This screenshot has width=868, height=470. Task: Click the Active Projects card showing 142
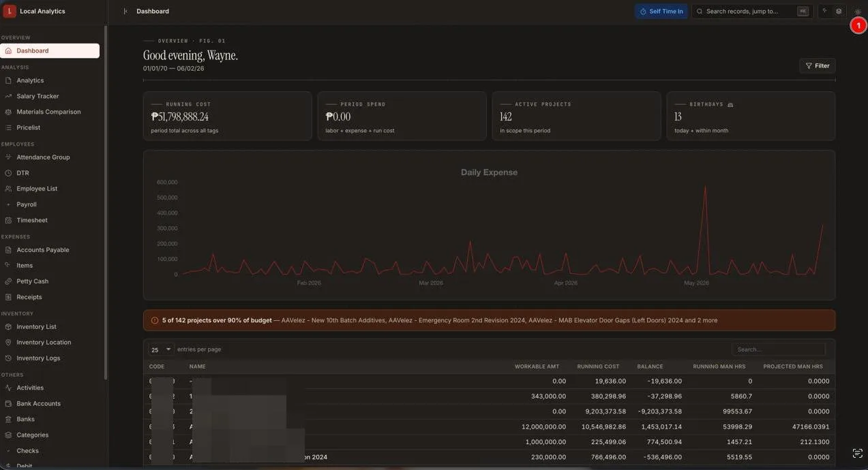click(576, 116)
